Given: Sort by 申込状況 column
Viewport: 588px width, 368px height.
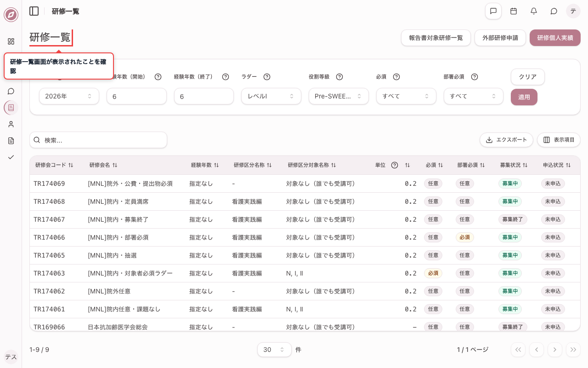Looking at the screenshot, I should [557, 165].
